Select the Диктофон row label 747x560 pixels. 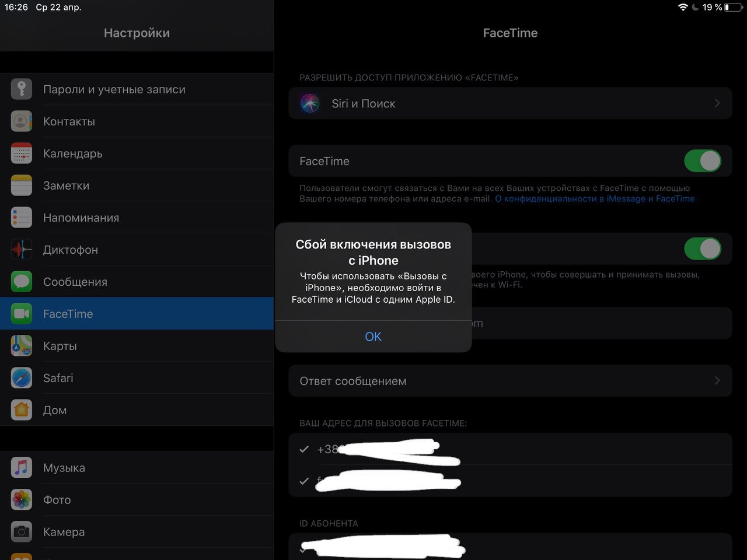71,250
